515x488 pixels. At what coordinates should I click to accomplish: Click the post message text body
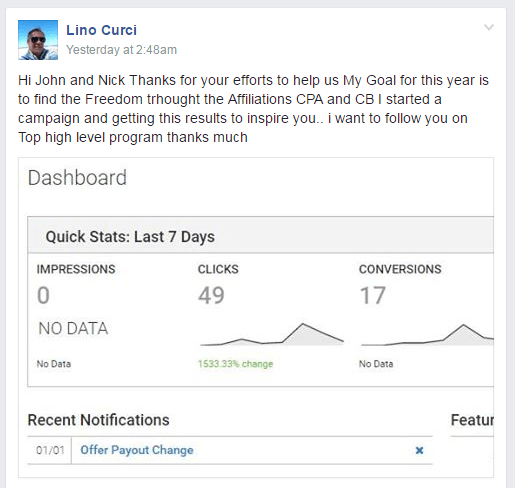click(253, 109)
